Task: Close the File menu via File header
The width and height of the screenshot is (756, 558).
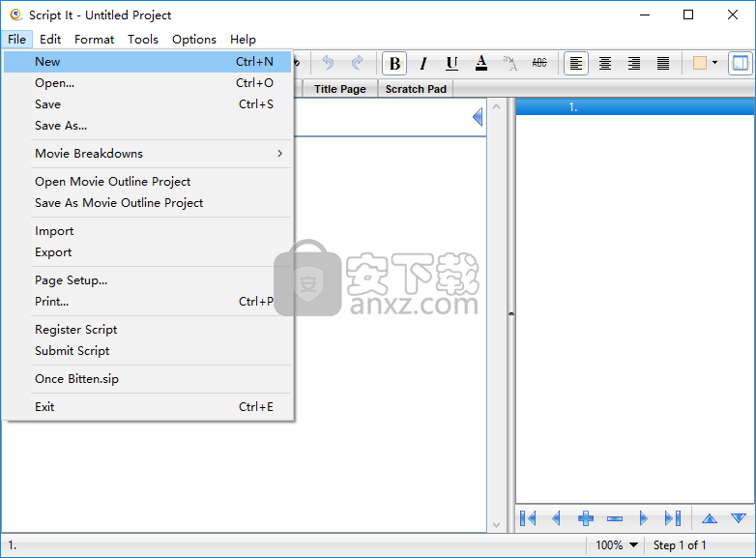Action: (16, 39)
